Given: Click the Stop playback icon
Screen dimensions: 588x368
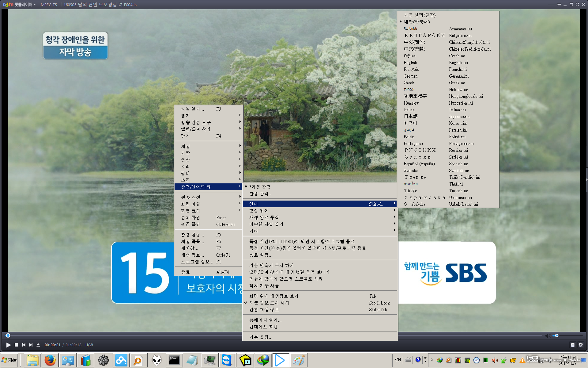Looking at the screenshot, I should click(x=16, y=345).
